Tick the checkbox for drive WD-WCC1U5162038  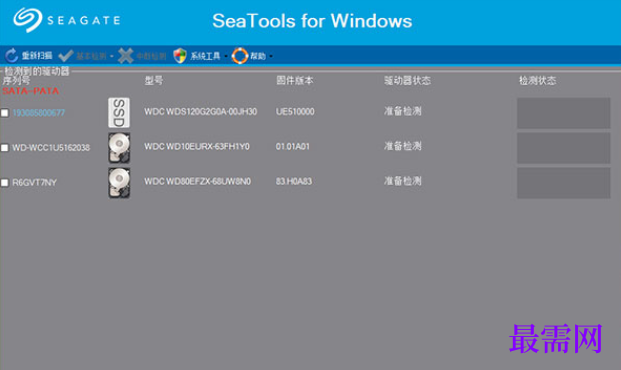pos(5,148)
